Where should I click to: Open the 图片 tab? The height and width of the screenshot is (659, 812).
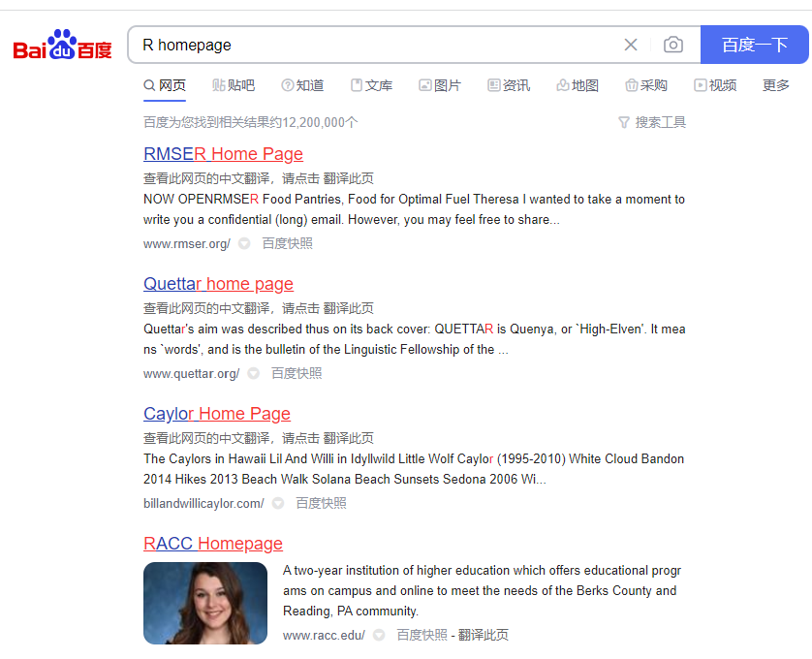[440, 85]
